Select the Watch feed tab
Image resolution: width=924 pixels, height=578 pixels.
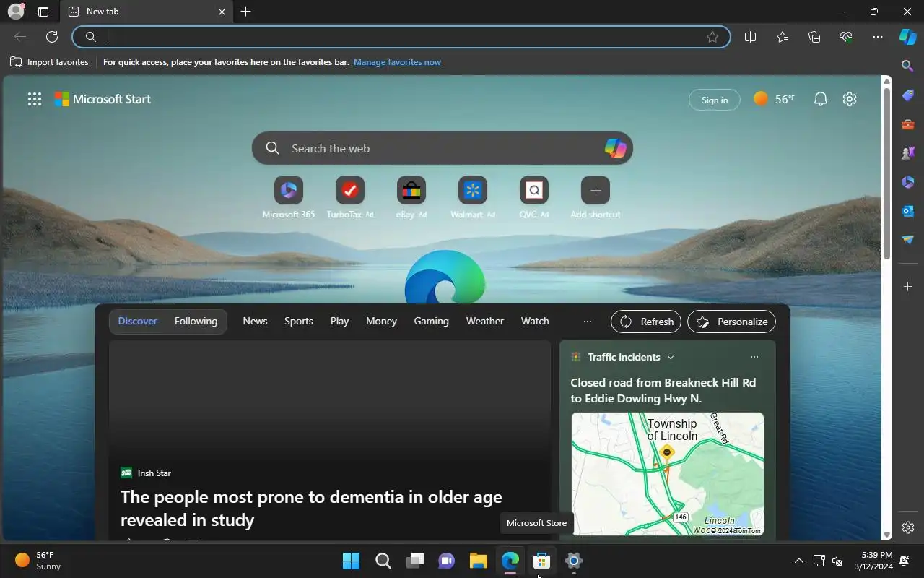pyautogui.click(x=535, y=322)
